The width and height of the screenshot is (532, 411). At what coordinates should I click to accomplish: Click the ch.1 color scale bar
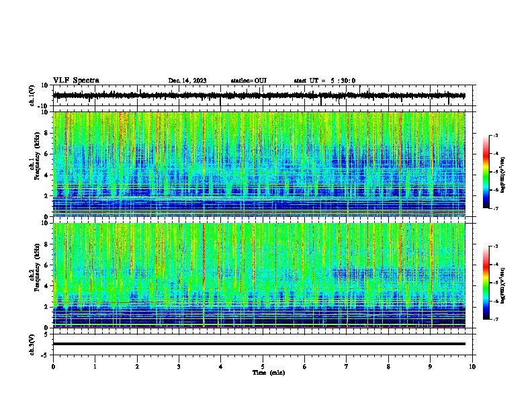(x=486, y=172)
